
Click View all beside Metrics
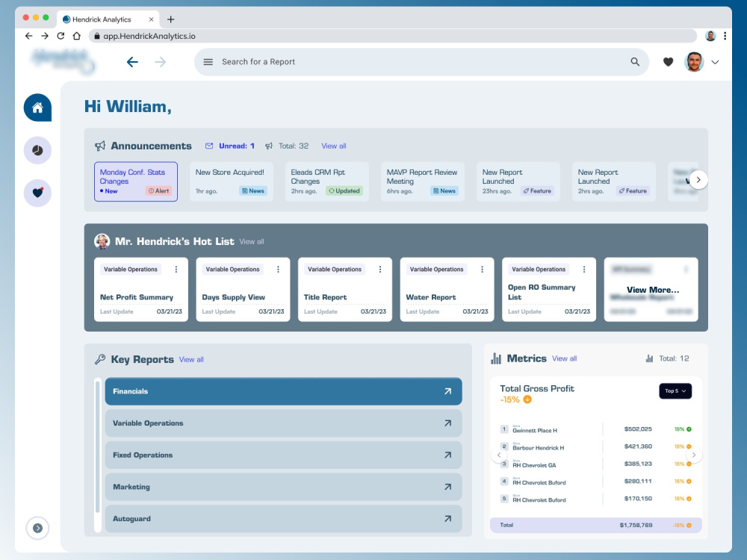[565, 358]
